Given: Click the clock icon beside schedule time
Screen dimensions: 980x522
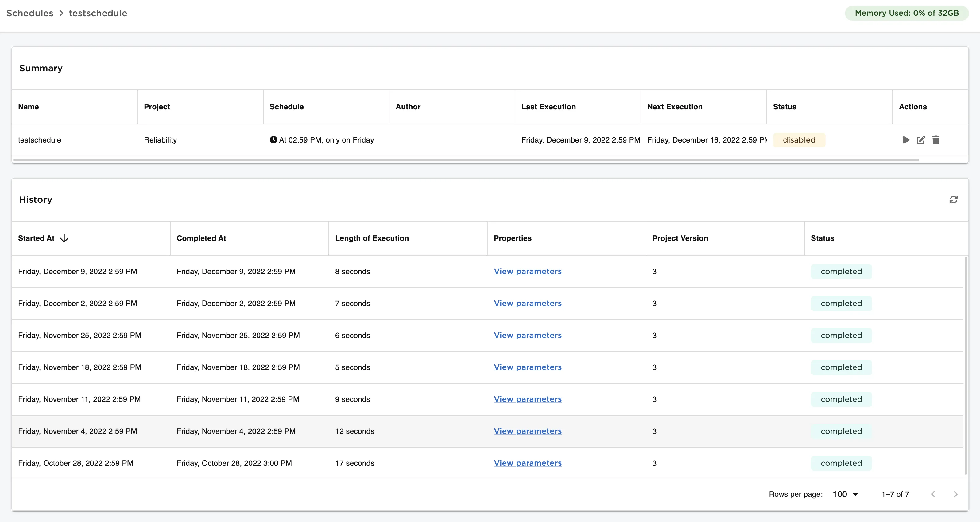Looking at the screenshot, I should click(273, 140).
